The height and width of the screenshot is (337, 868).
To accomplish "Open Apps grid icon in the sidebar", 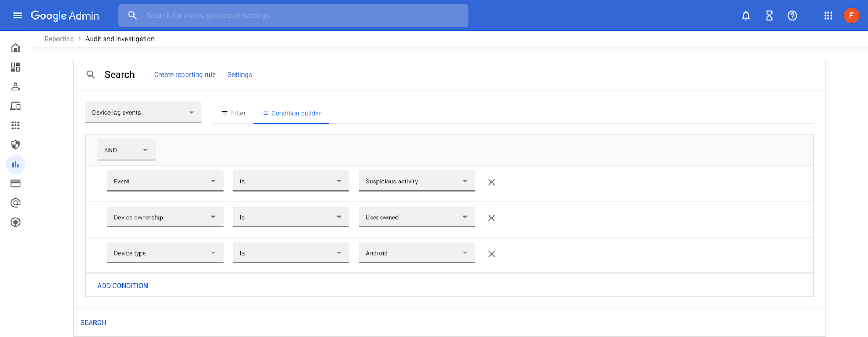I will coord(16,125).
